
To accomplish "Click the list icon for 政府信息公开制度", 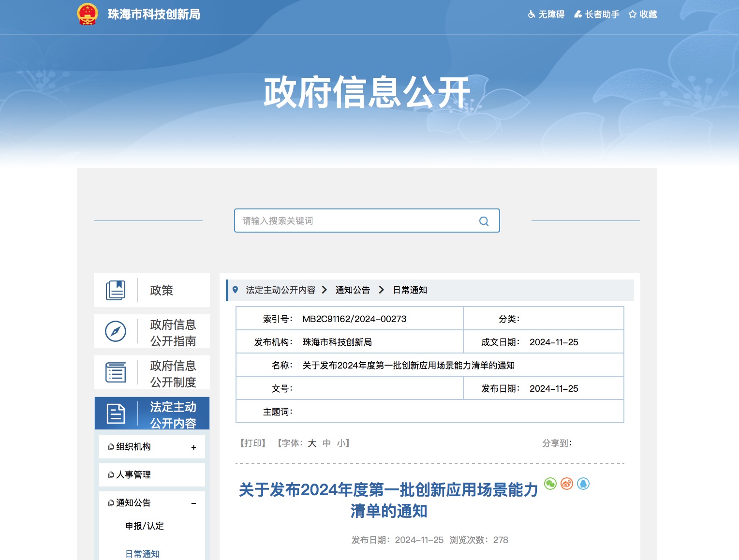I will click(116, 372).
